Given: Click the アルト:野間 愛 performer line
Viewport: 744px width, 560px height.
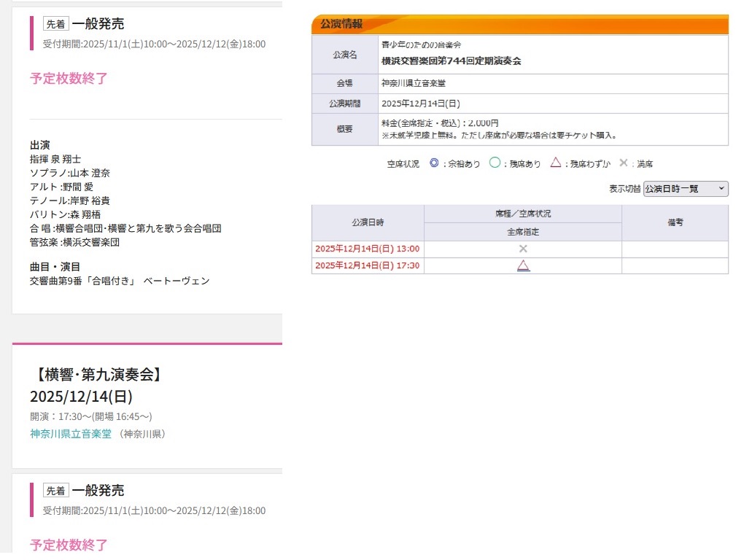Looking at the screenshot, I should pos(62,187).
